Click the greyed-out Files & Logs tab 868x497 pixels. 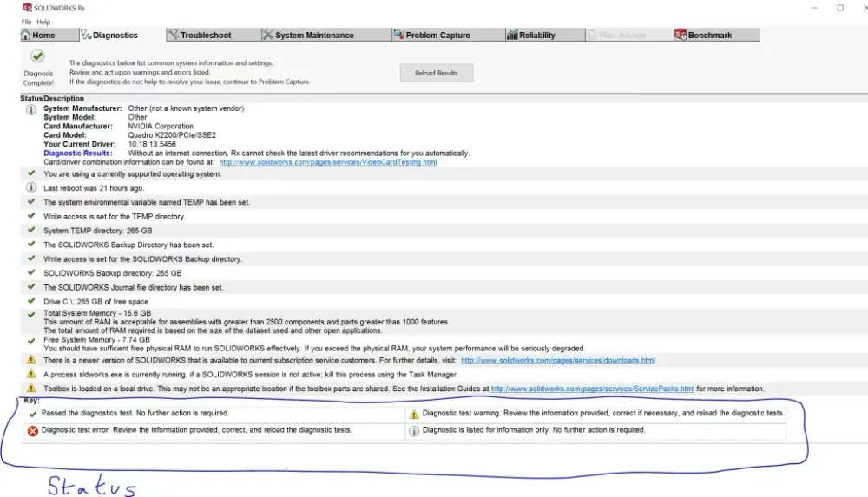coord(628,35)
